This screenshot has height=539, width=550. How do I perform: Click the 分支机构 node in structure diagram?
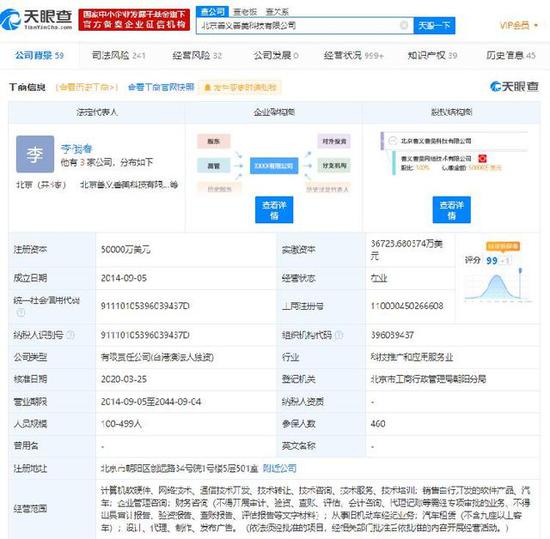pyautogui.click(x=334, y=166)
